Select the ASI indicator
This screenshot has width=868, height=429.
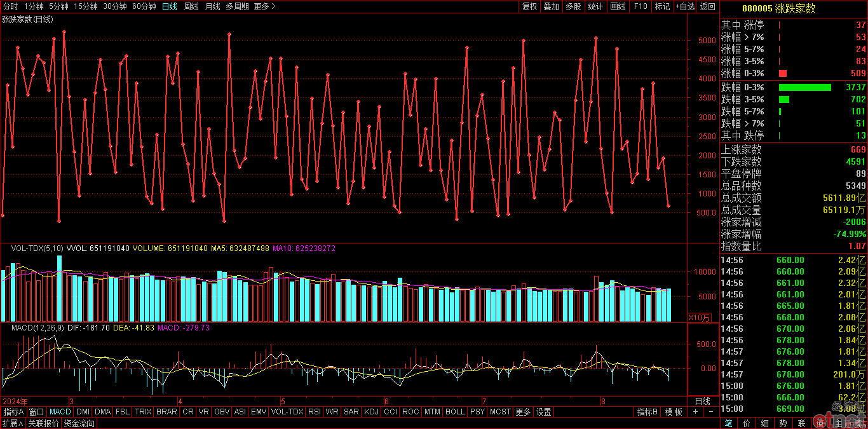(240, 412)
